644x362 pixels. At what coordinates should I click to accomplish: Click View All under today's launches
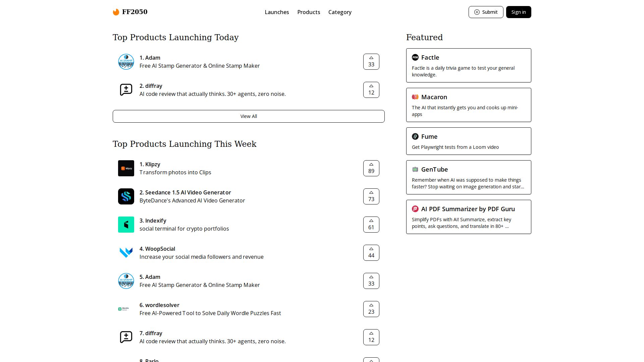249,116
